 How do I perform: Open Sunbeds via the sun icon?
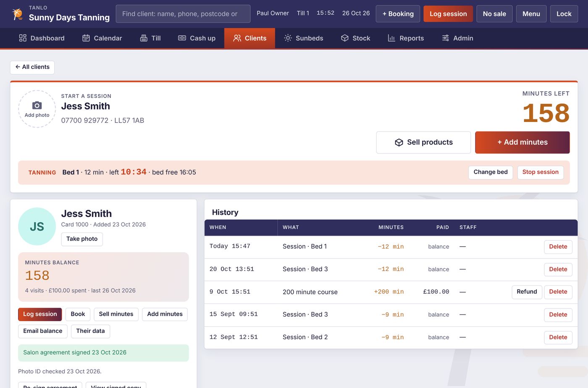point(288,38)
